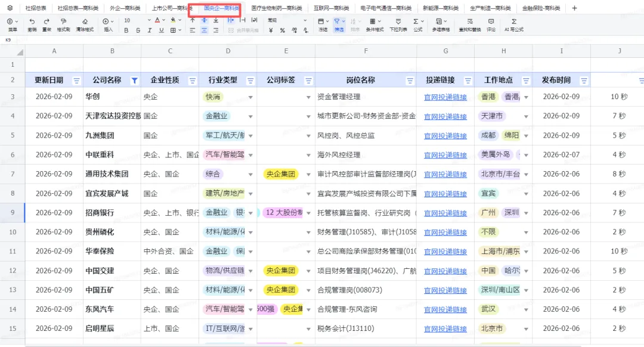644x347 pixels.
Task: Open font size 10 dropdown
Action: (x=137, y=20)
